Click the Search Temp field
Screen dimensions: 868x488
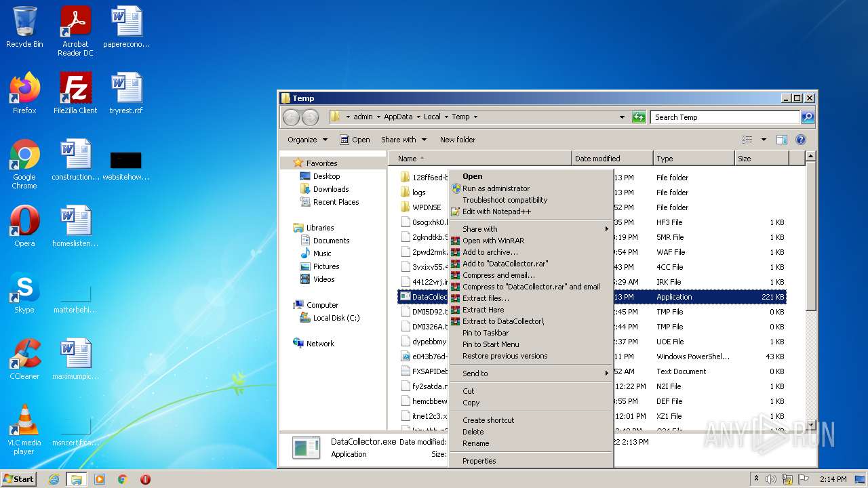coord(725,117)
